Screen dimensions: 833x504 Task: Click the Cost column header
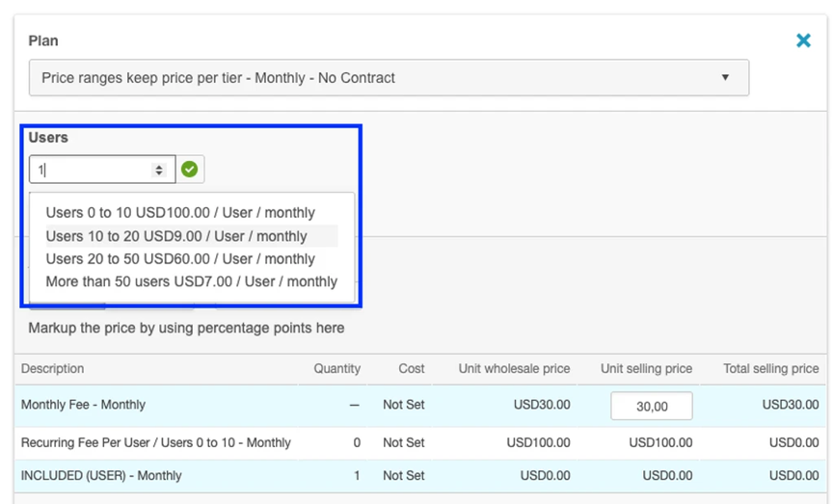coord(412,368)
